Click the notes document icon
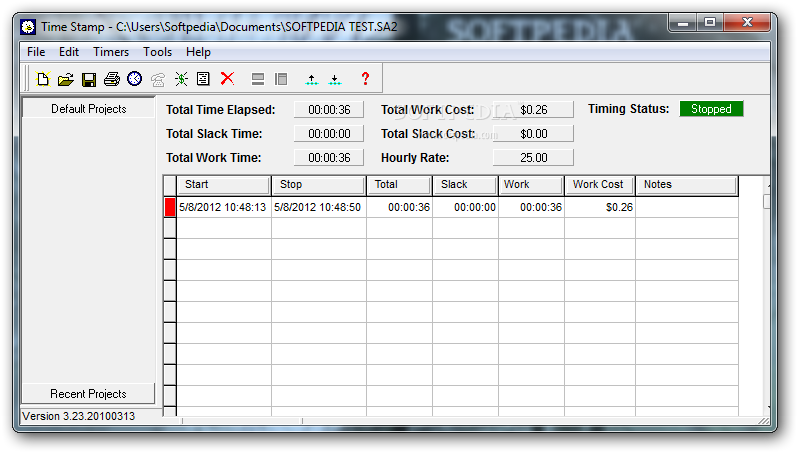This screenshot has height=453, width=798. pyautogui.click(x=203, y=79)
